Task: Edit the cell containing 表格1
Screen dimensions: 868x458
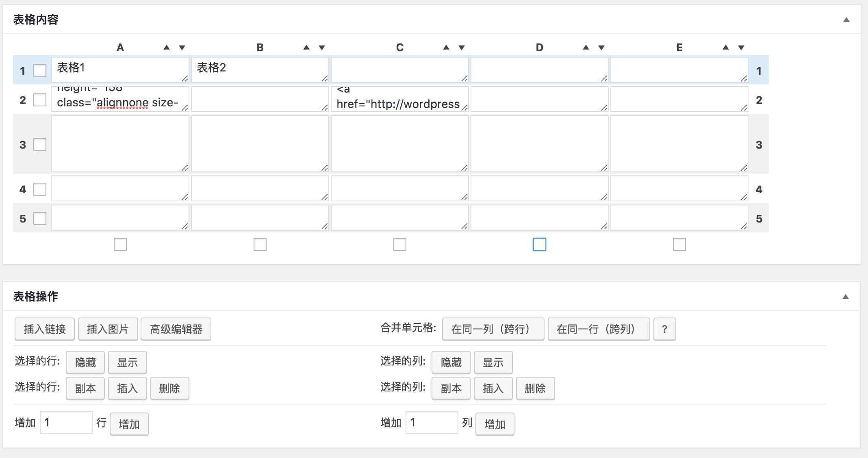Action: [x=120, y=69]
